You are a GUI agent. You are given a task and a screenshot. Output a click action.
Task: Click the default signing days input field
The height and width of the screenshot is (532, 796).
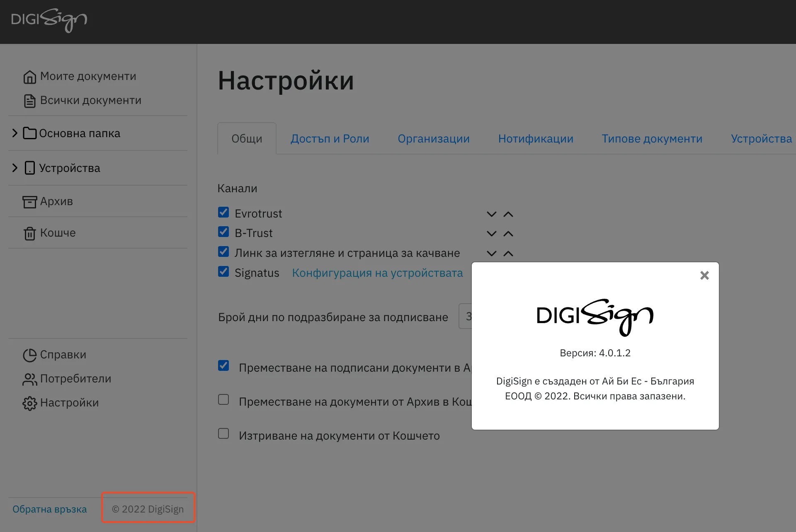(465, 317)
